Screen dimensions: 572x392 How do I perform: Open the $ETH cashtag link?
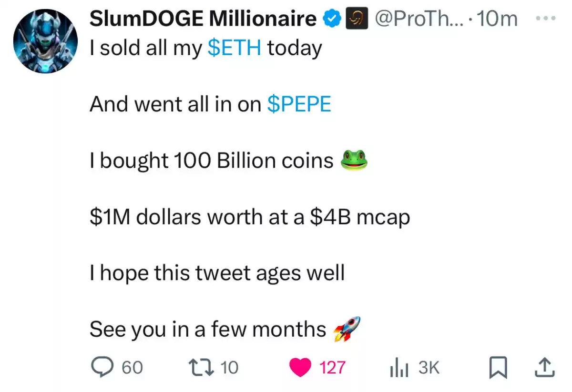(x=235, y=48)
